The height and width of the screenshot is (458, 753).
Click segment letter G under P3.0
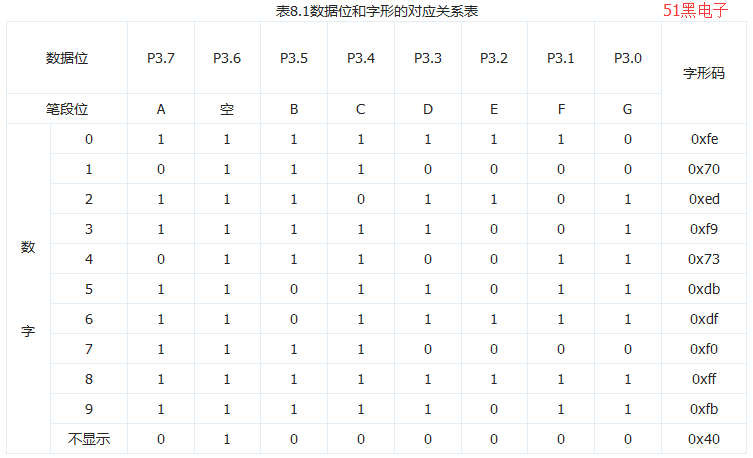coord(627,109)
